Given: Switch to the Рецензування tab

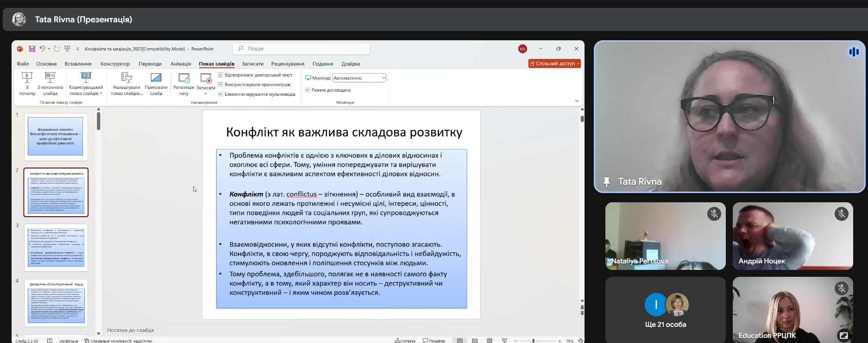Looking at the screenshot, I should point(288,64).
